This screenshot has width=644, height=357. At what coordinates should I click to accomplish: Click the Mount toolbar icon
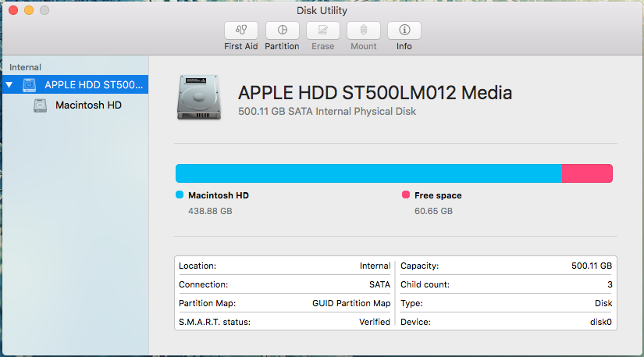364,30
